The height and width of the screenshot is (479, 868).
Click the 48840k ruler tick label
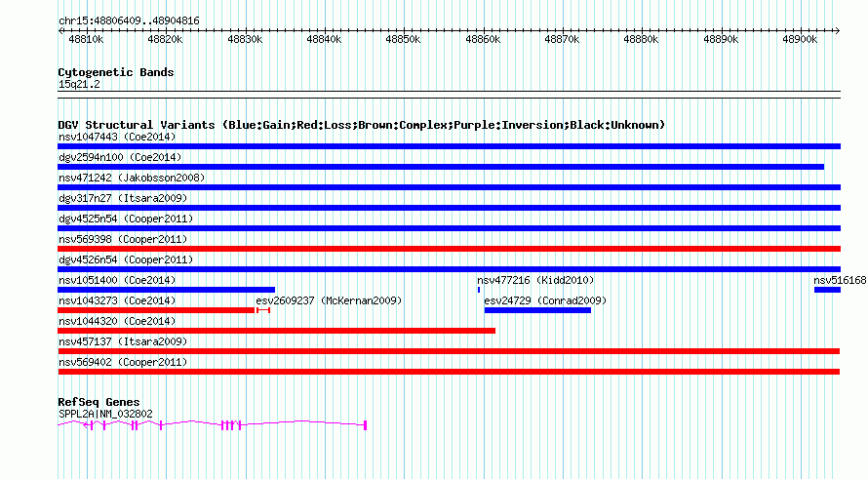click(324, 39)
